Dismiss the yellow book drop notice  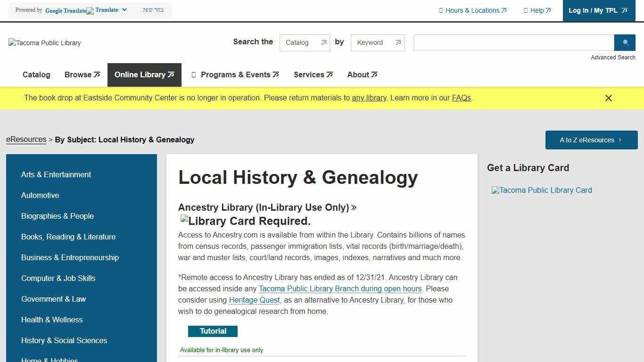[609, 98]
